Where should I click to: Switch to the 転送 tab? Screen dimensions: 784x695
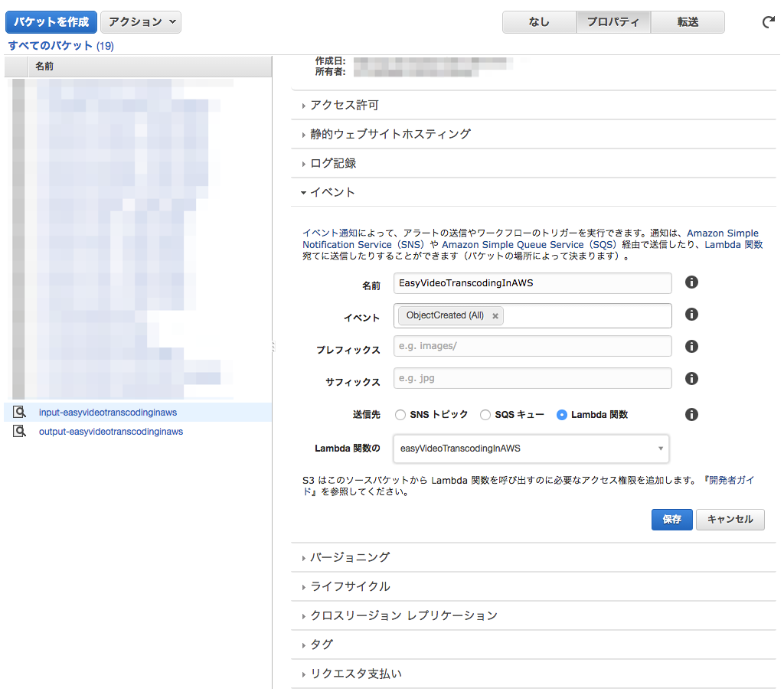[x=687, y=22]
